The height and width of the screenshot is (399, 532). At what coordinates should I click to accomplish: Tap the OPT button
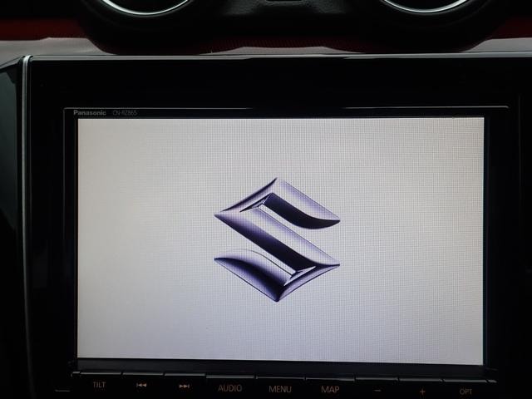point(465,392)
